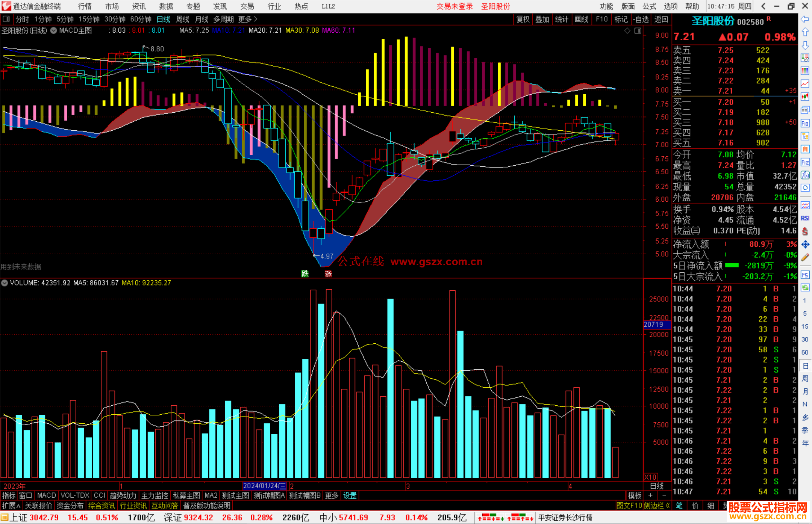The height and width of the screenshot is (524, 812).
Task: Open the MACD主图 indicator dropdown arrow
Action: pos(54,30)
